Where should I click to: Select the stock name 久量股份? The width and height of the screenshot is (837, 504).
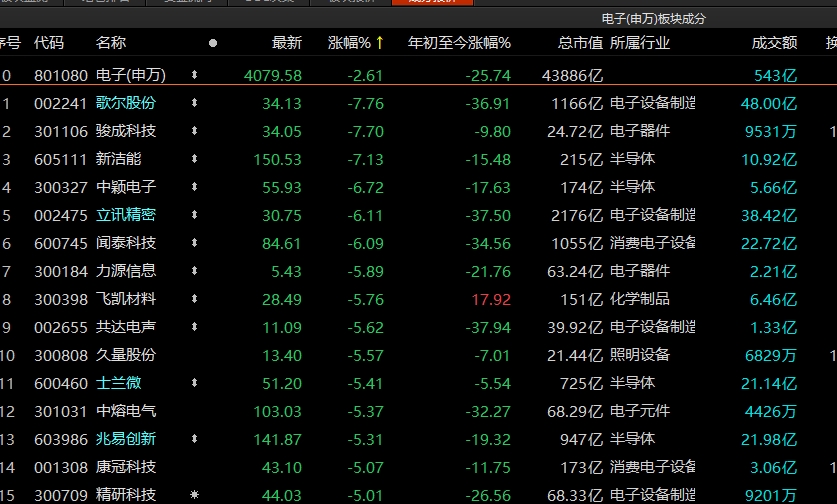125,356
